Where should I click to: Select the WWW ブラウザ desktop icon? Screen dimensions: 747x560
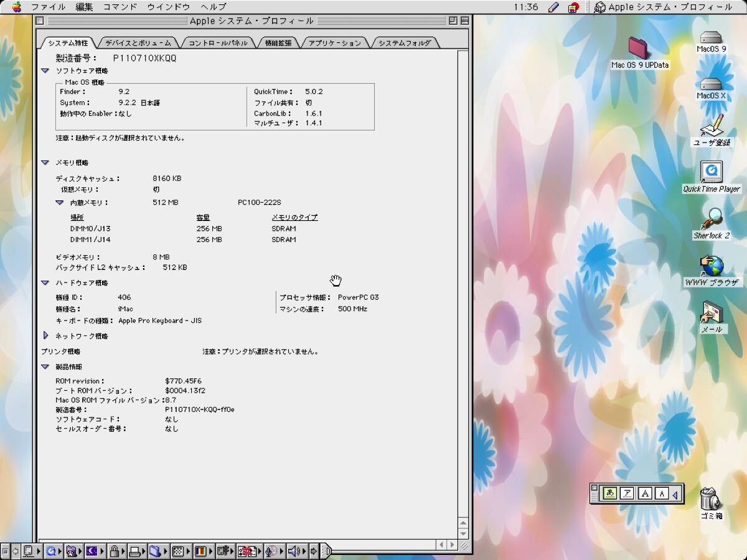712,270
